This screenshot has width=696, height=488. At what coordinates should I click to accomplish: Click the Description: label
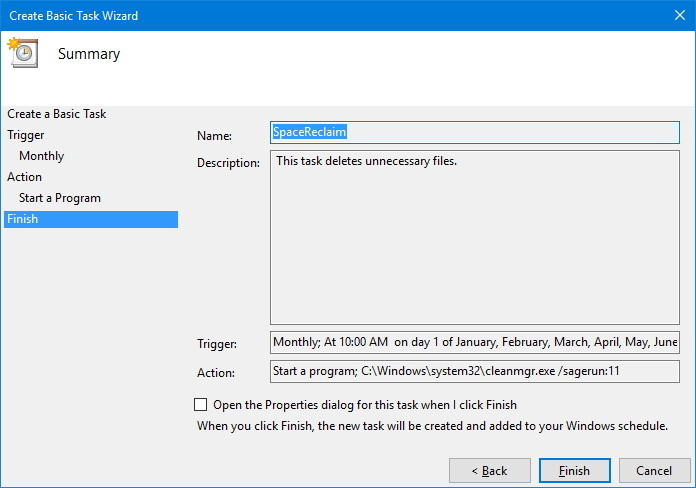click(x=228, y=163)
